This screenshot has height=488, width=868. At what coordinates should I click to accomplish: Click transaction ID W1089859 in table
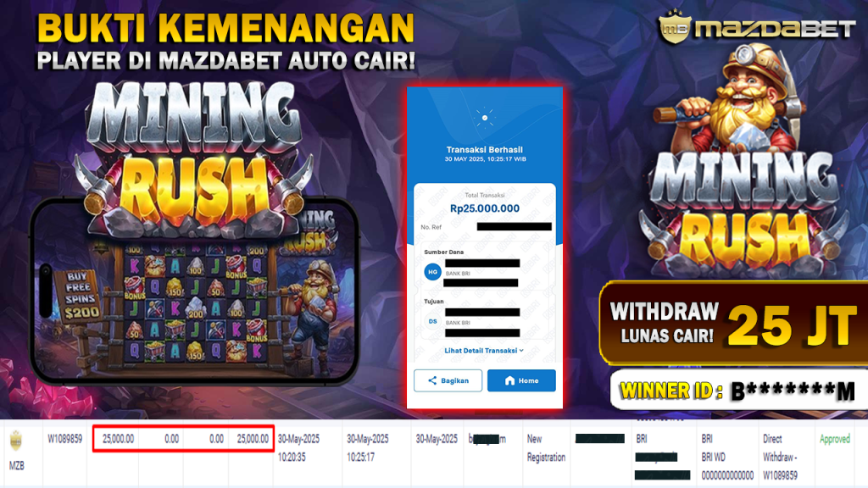(64, 439)
